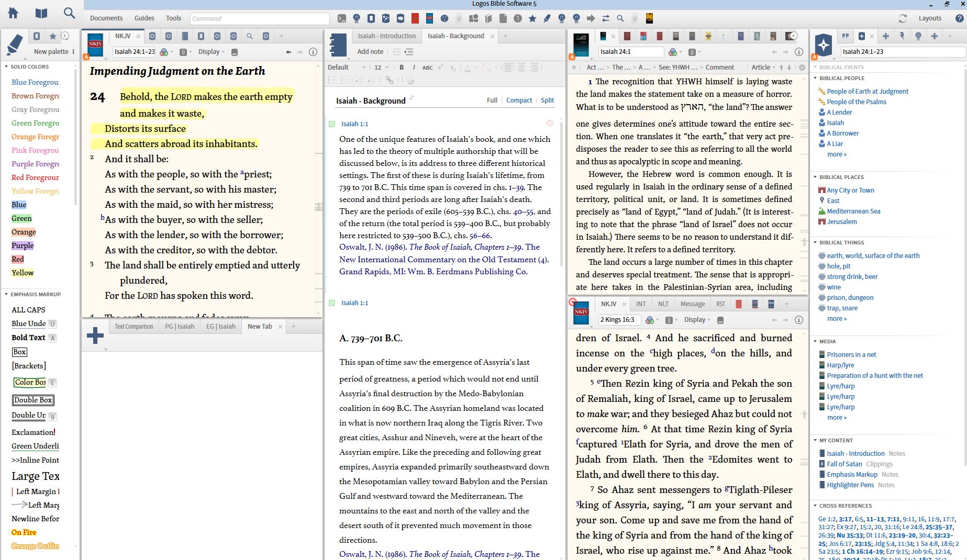Click the Passage Guide compass panel icon
The image size is (967, 560).
pos(824,44)
